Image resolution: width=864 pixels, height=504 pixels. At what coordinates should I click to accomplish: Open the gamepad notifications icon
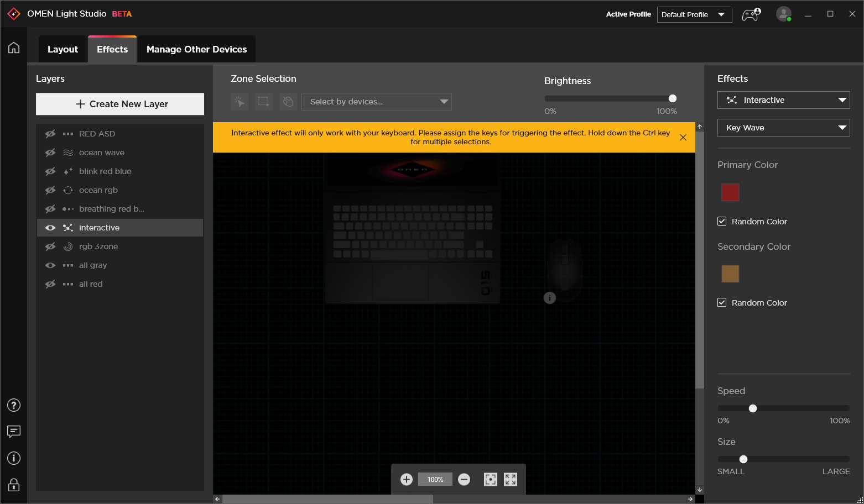[751, 14]
